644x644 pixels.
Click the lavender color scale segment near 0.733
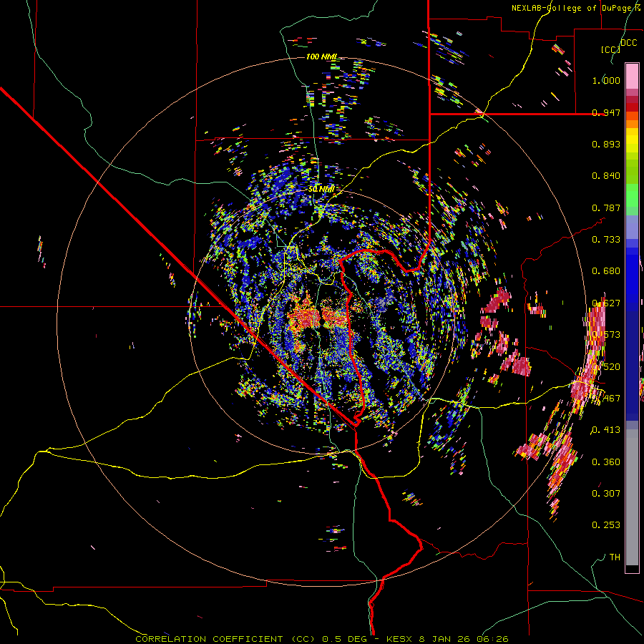632,228
